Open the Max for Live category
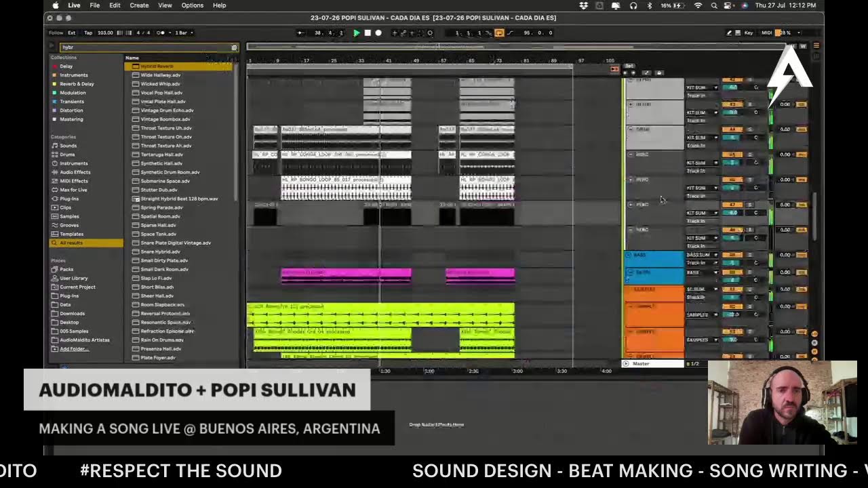 pyautogui.click(x=73, y=190)
